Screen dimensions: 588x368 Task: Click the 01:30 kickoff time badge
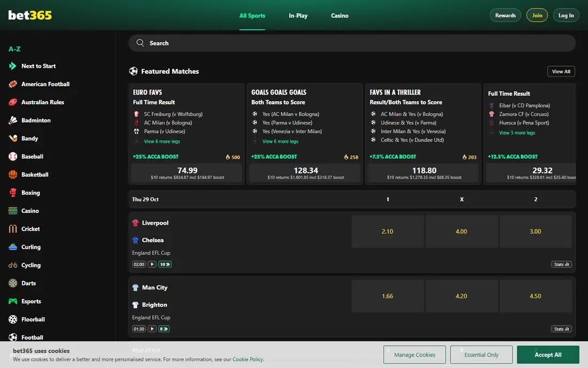[139, 328]
